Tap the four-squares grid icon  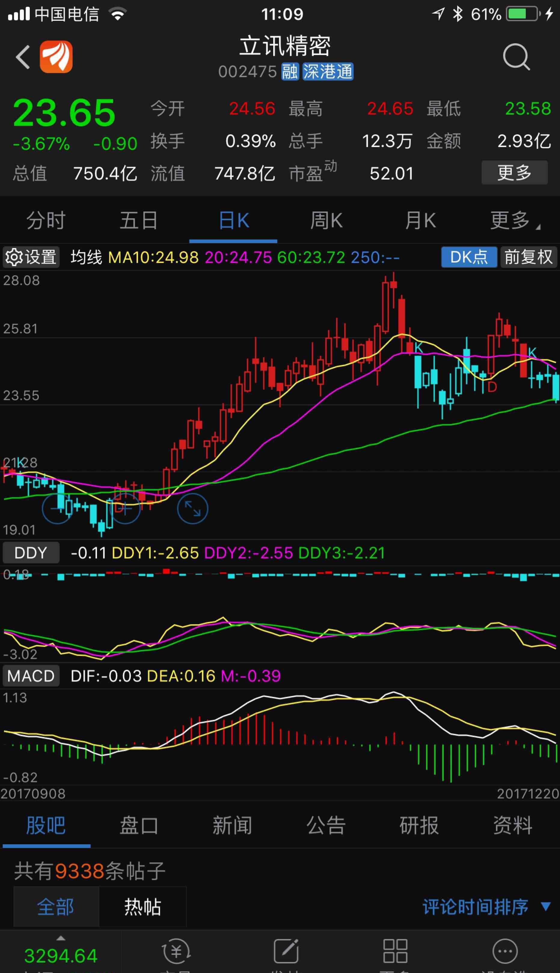[395, 951]
